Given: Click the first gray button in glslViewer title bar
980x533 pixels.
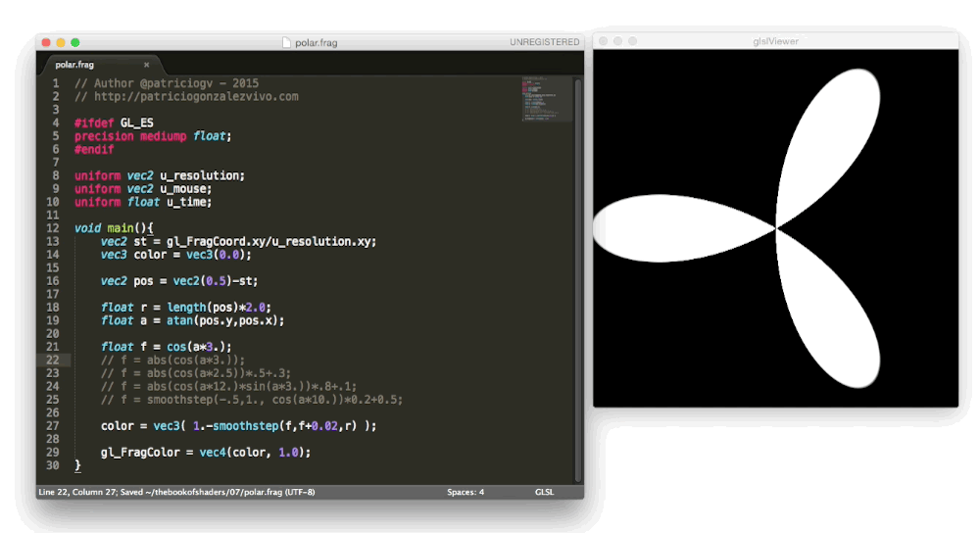Looking at the screenshot, I should click(603, 41).
